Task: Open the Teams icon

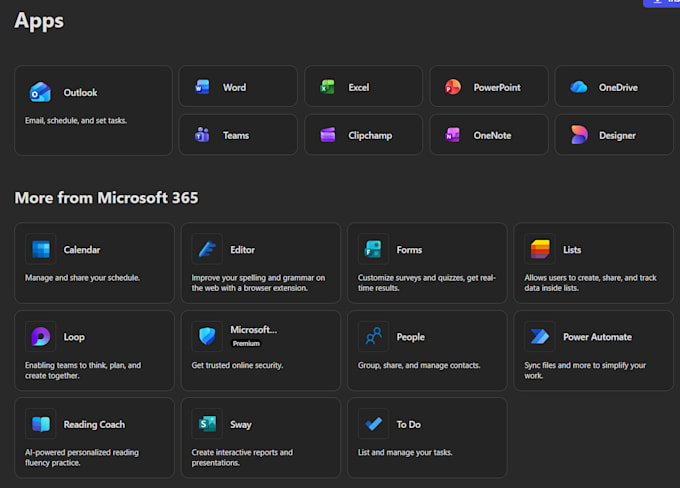Action: coord(202,135)
